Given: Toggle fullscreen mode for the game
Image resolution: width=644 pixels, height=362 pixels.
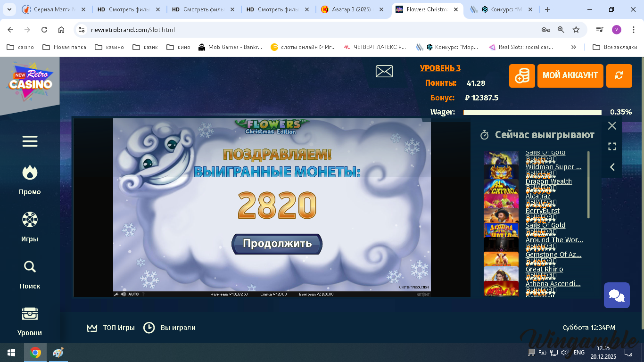Looking at the screenshot, I should coord(612,147).
